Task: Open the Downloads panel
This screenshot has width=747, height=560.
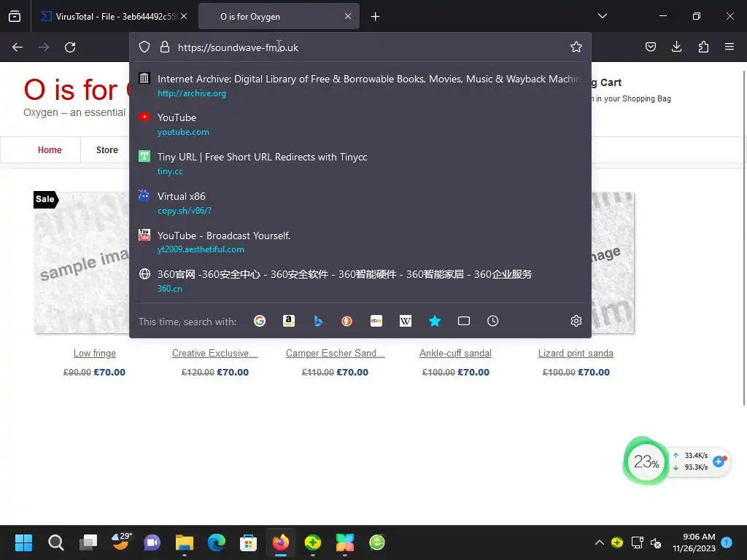Action: coord(676,47)
